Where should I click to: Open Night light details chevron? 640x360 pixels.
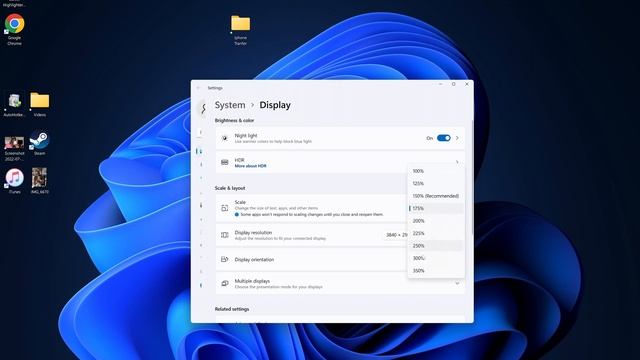(x=457, y=138)
